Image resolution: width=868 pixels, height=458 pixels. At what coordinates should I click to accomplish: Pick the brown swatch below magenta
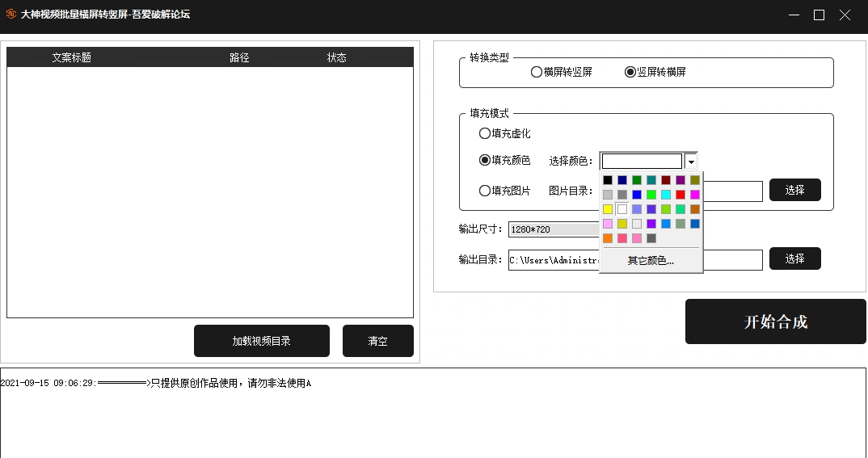(695, 209)
